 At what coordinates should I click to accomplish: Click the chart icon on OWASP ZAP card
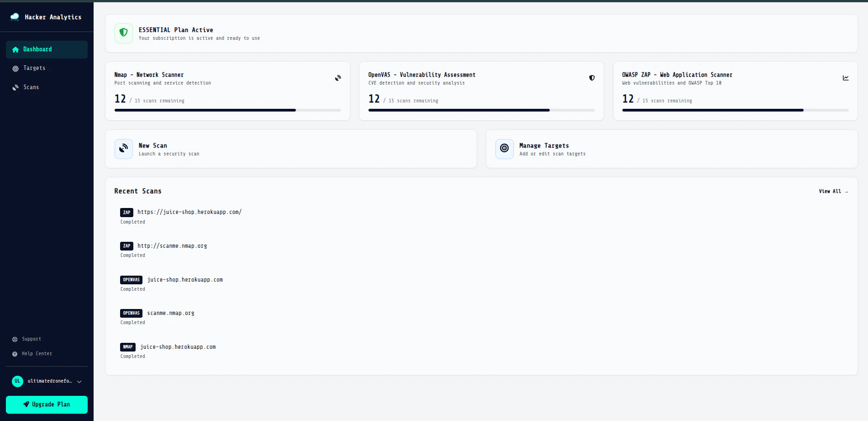[x=846, y=78]
